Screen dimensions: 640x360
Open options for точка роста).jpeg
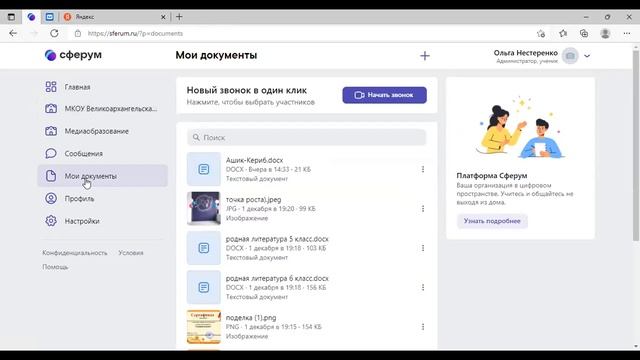click(x=423, y=209)
